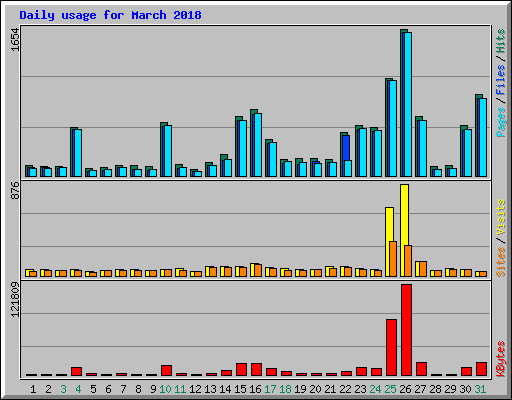Click green day label 4

click(x=78, y=389)
